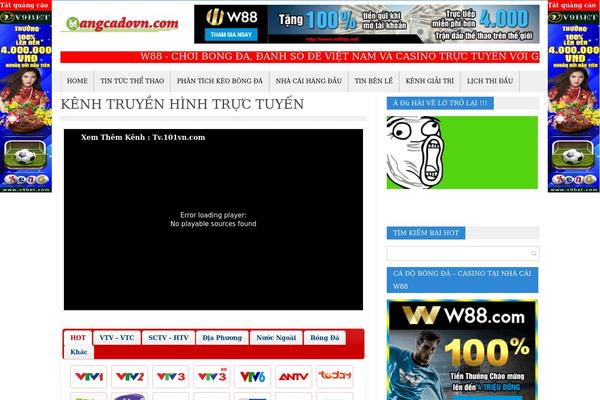Image resolution: width=600 pixels, height=400 pixels.
Task: Click the search magnifier icon
Action: pos(533,253)
